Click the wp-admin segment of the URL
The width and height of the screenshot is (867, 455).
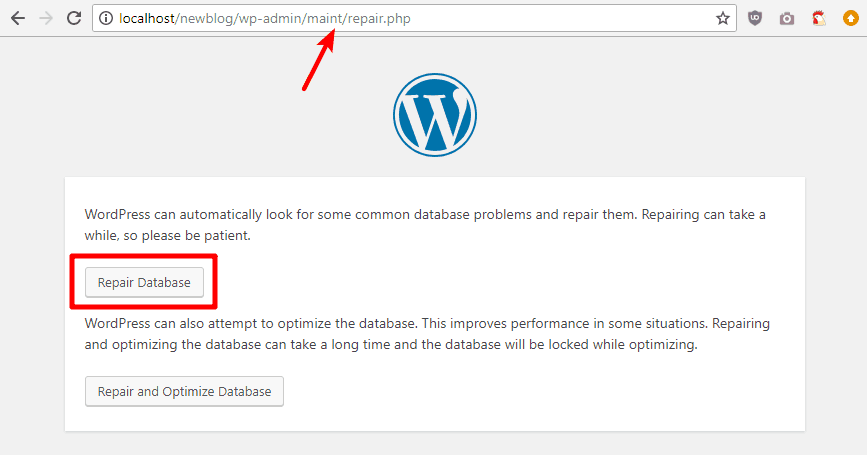point(269,18)
